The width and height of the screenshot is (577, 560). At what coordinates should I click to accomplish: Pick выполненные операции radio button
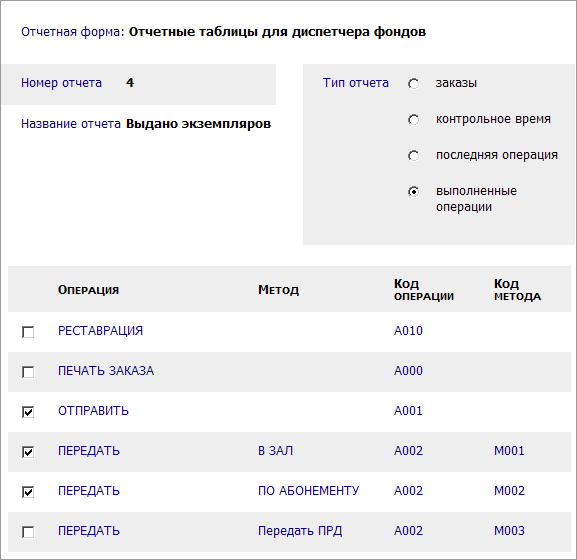pyautogui.click(x=413, y=192)
